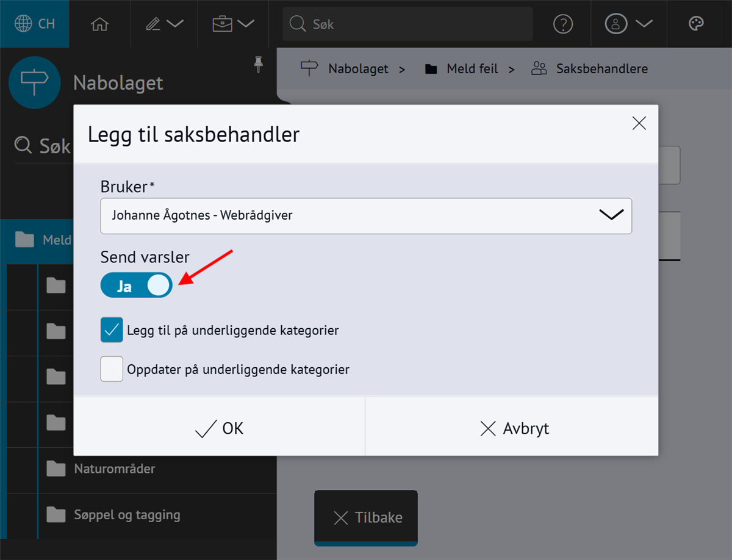Expand the pencil edit menu dropdown

[165, 24]
